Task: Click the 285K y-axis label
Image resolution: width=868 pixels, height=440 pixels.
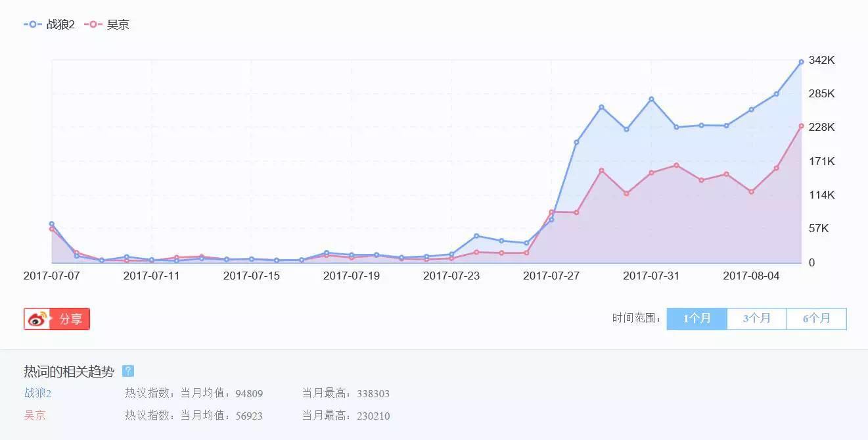Action: pos(821,93)
